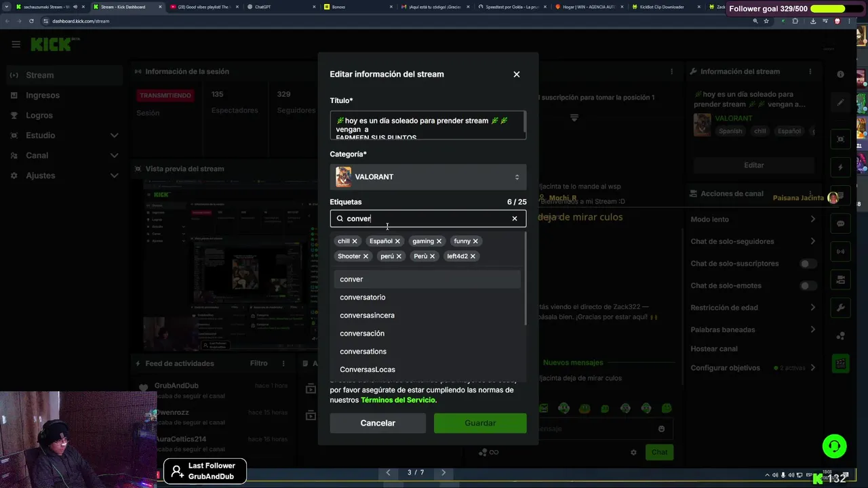Open Restricción de edad options

753,308
